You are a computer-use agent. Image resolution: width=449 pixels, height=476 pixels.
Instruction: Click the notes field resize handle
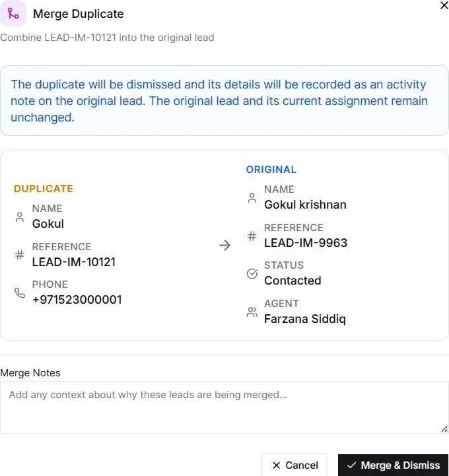point(444,429)
